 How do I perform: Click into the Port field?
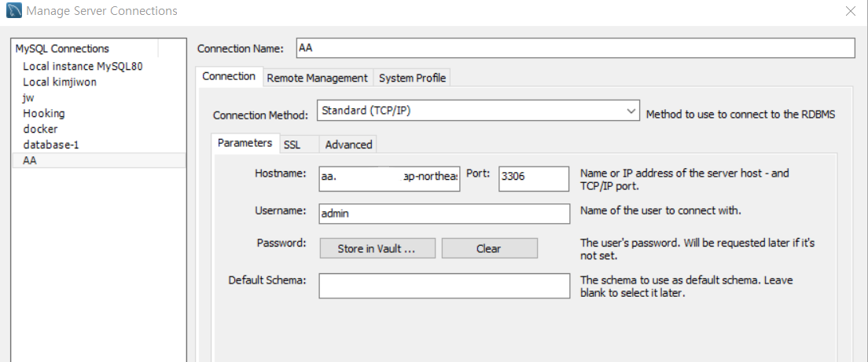(534, 179)
